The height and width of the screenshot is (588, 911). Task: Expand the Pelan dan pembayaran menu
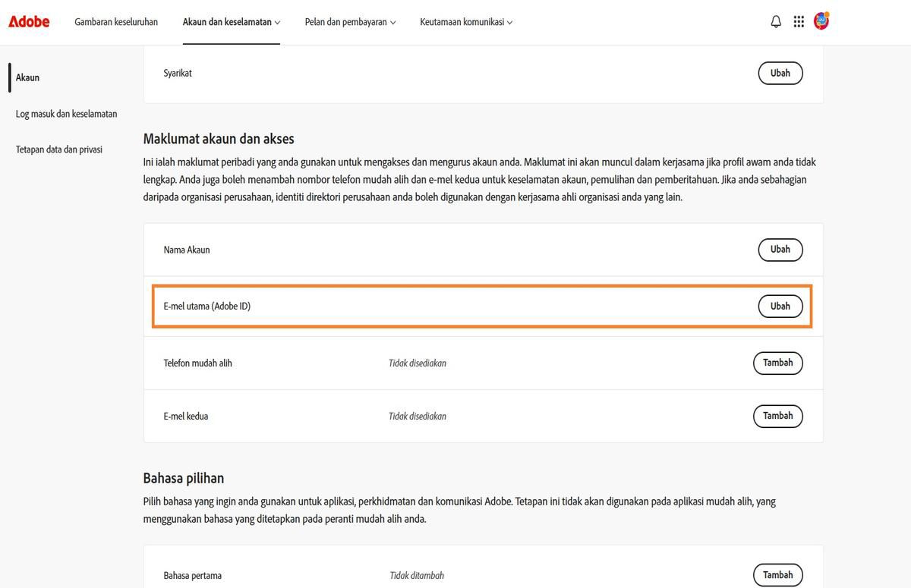(x=349, y=22)
